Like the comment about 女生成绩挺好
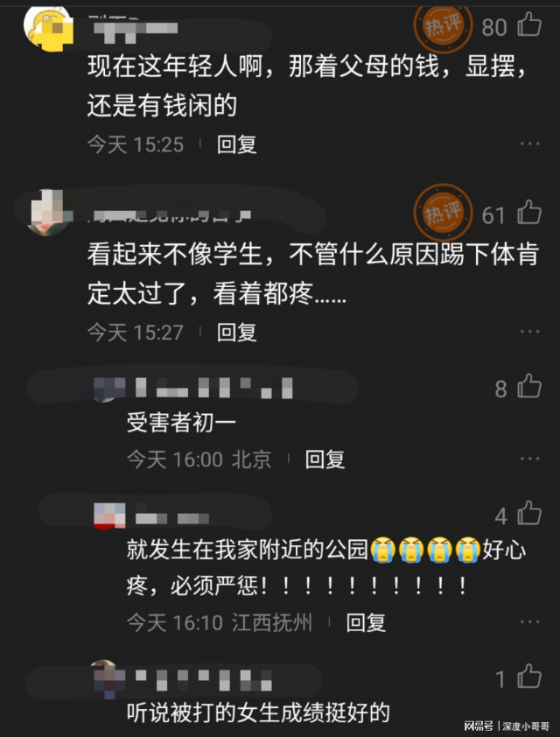 (x=529, y=677)
